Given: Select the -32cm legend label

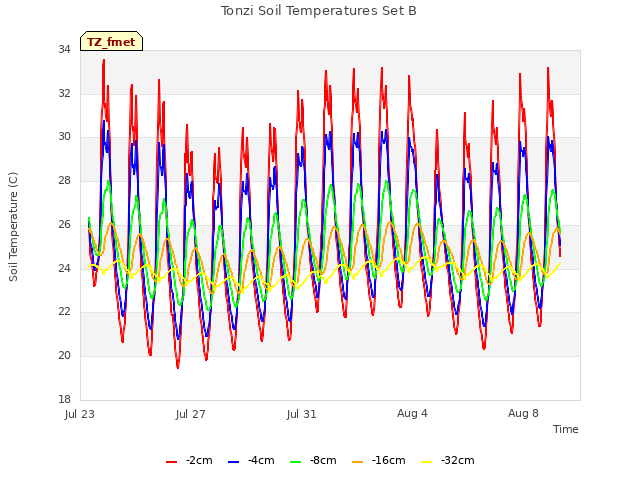Looking at the screenshot, I should pyautogui.click(x=458, y=460).
